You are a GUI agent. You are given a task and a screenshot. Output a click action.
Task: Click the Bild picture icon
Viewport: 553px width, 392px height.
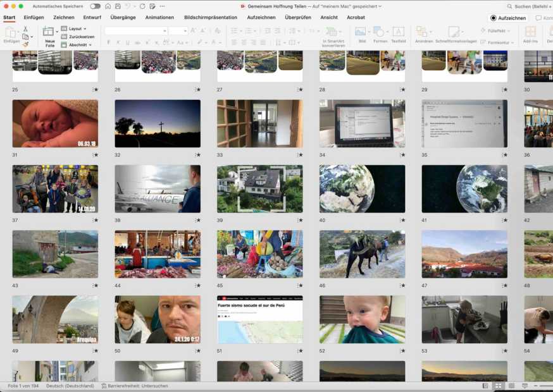point(361,32)
